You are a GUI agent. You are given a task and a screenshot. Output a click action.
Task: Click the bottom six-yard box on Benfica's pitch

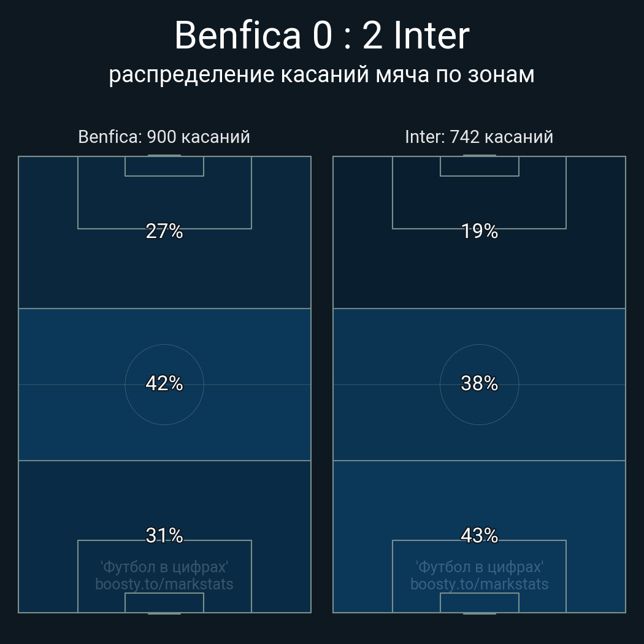[164, 603]
